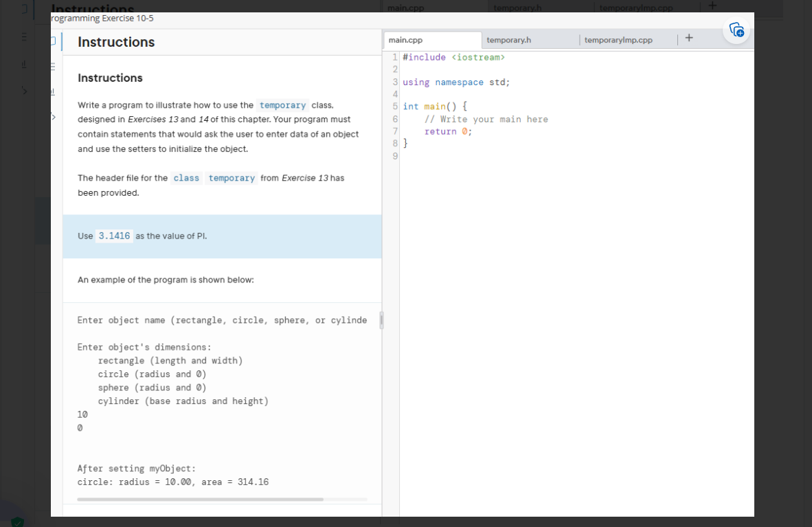Expand the chevron arrow in the dimmed background sidebar

[x=24, y=91]
